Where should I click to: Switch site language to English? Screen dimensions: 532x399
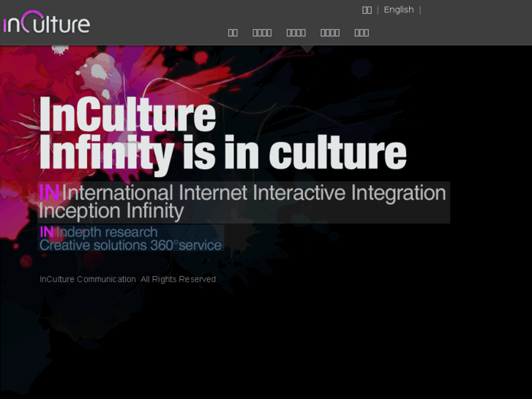(399, 10)
